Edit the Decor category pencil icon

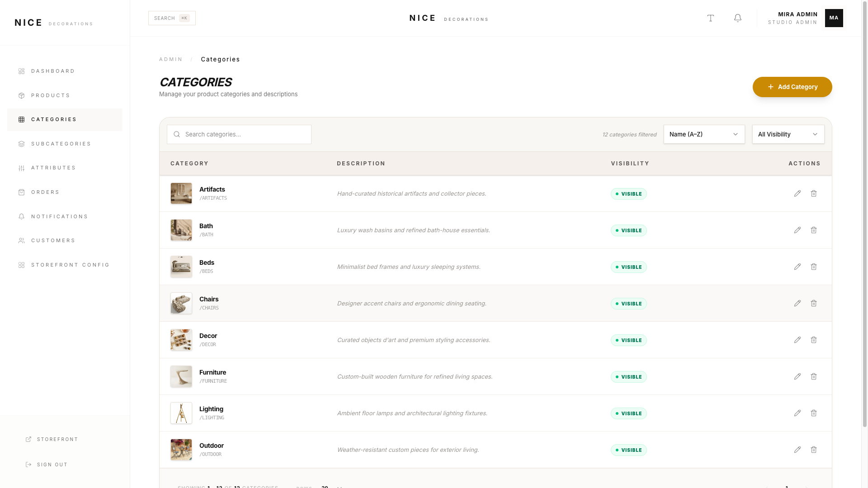tap(797, 340)
